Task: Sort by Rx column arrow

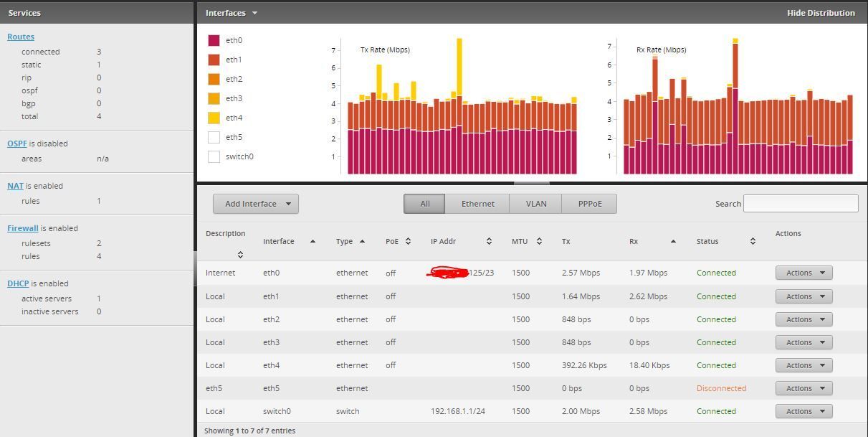Action: [x=673, y=242]
